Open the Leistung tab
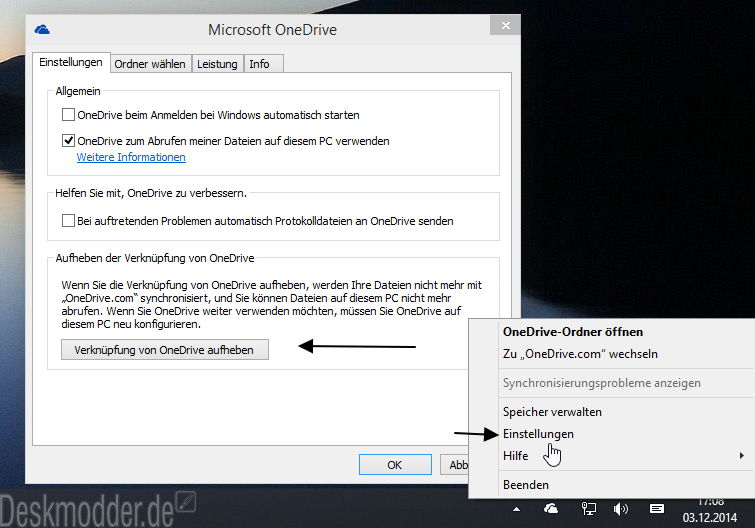This screenshot has width=755, height=528. (x=217, y=64)
